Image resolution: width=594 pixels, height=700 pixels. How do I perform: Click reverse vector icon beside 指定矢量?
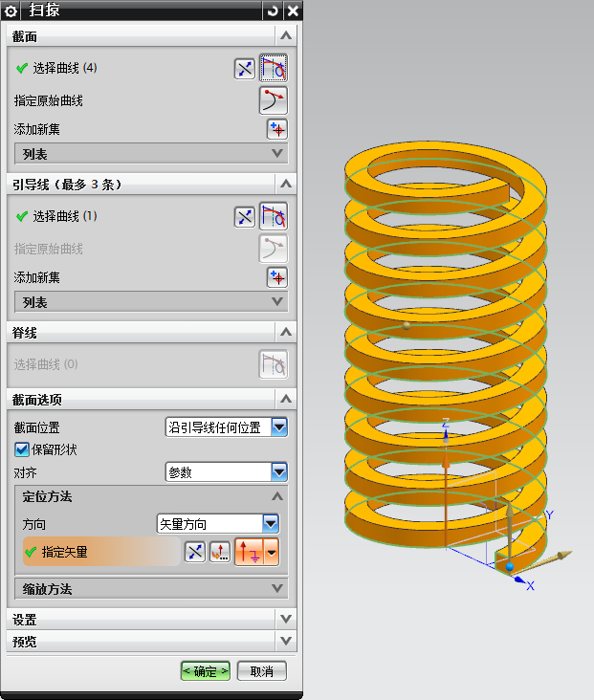(195, 552)
